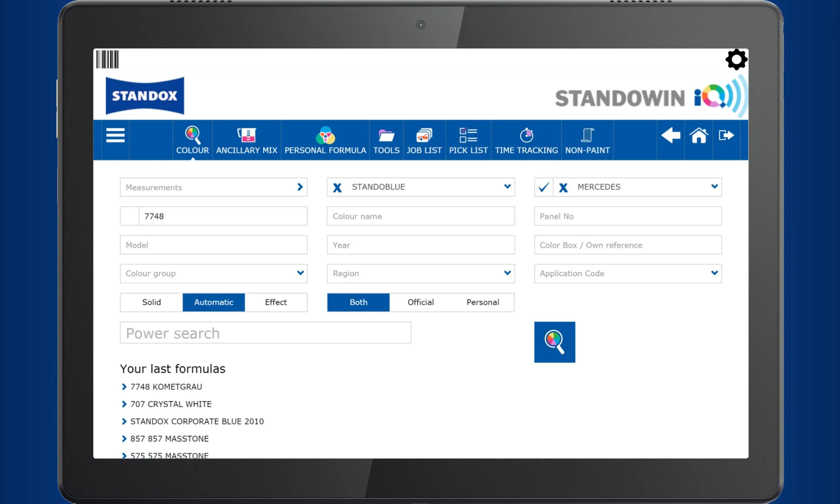Click the colour code field showing 7748

223,216
